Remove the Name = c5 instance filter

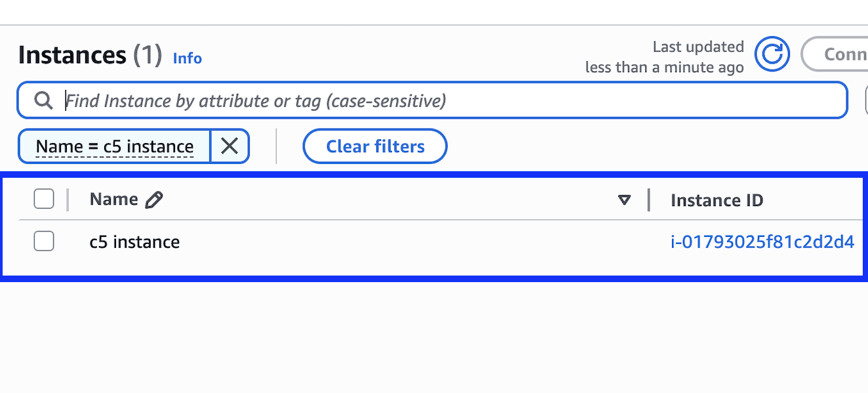pyautogui.click(x=229, y=146)
